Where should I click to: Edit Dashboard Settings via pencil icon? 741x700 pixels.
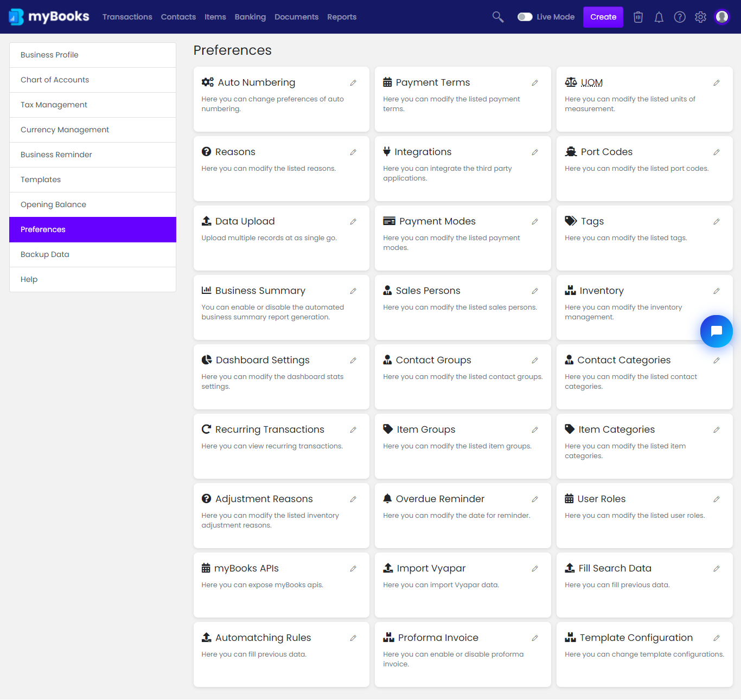point(353,361)
